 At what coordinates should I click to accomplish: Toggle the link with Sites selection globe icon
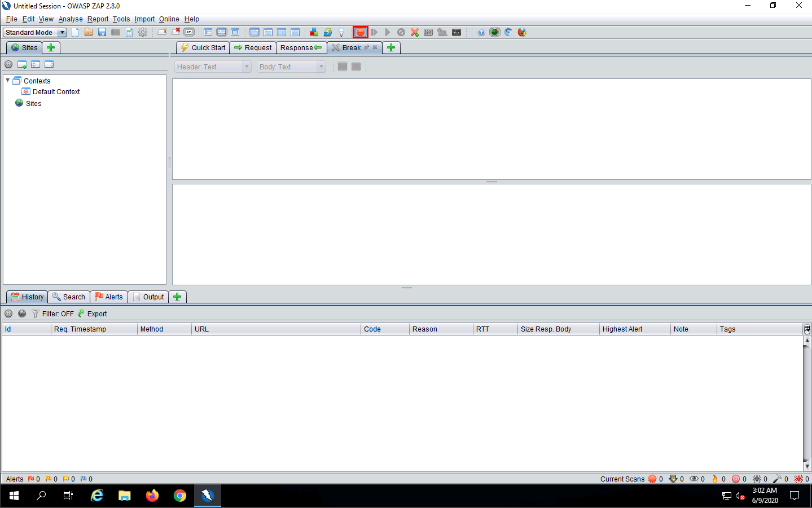tap(22, 313)
